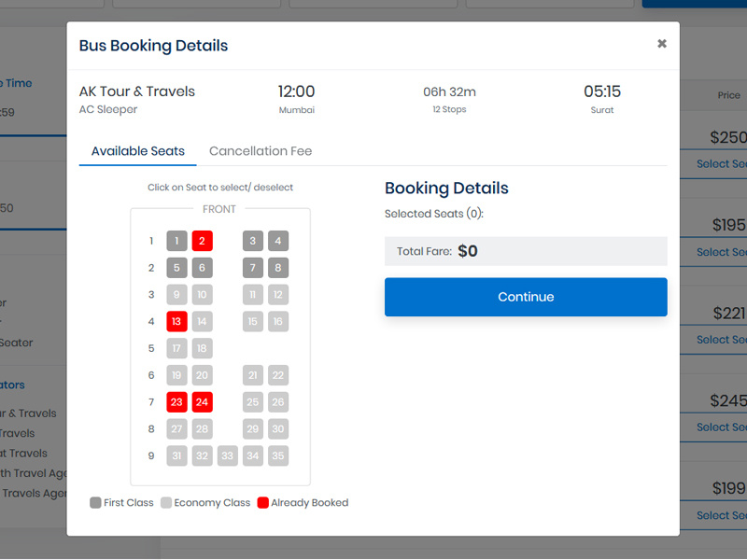Image resolution: width=747 pixels, height=560 pixels.
Task: Select seat 33 in row 9
Action: [x=227, y=455]
